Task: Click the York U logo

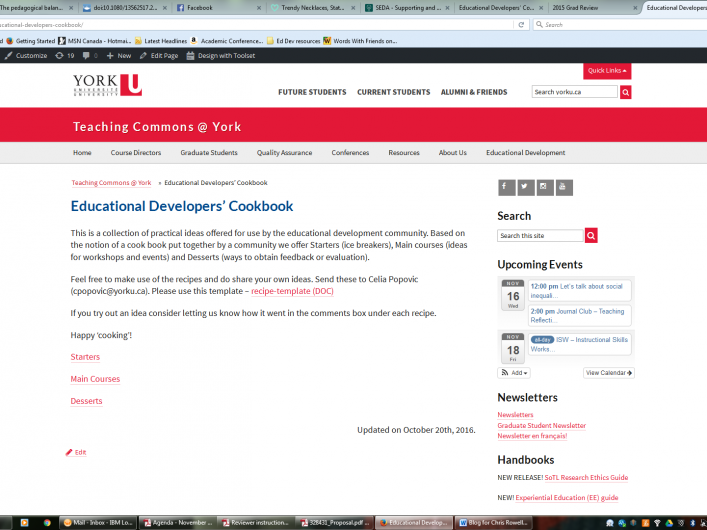Action: (x=107, y=85)
